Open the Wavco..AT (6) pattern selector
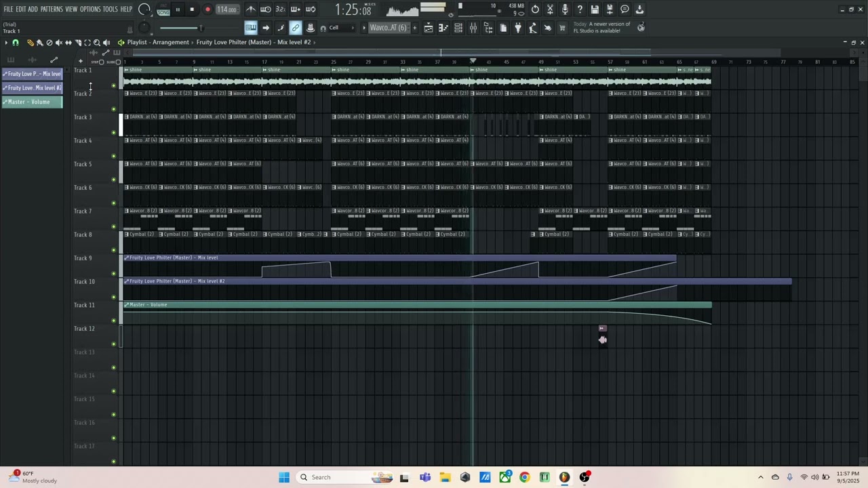This screenshot has width=868, height=488. (388, 28)
